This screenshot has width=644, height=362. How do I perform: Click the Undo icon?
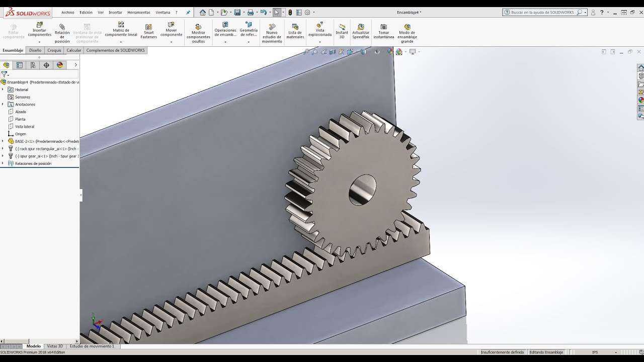[x=263, y=12]
